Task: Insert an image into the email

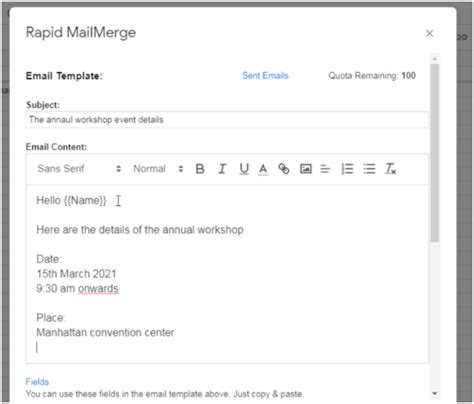Action: point(306,169)
